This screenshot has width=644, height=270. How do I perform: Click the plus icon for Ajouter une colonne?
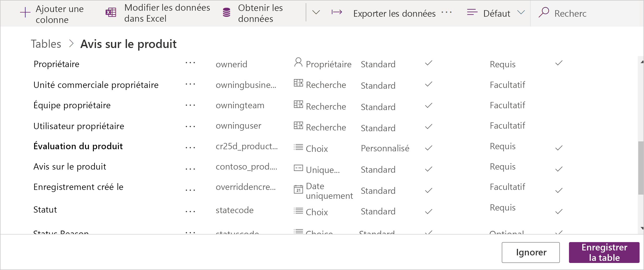[25, 13]
